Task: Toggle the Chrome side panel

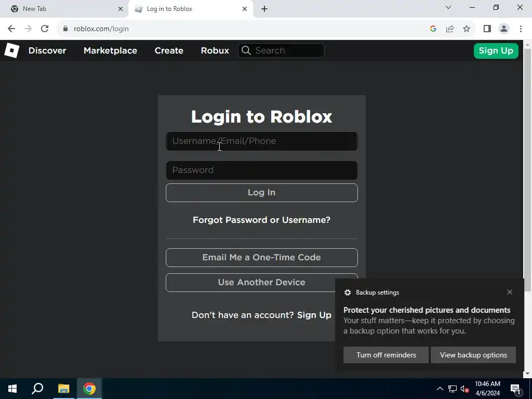Action: [487, 29]
